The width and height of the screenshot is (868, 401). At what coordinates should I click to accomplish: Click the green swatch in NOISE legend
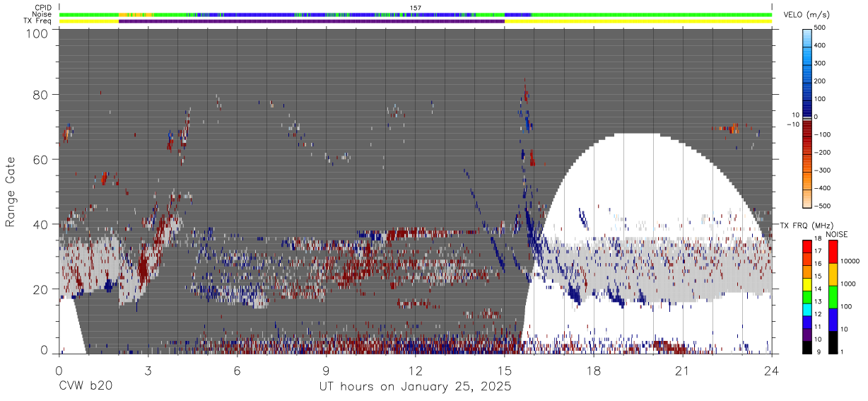click(833, 296)
